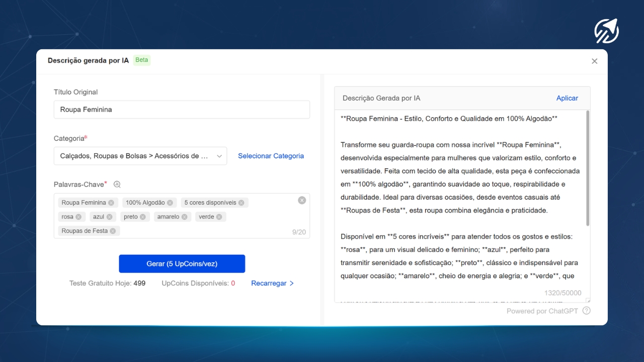
Task: Apply the generated description with Aplicar
Action: coord(567,98)
